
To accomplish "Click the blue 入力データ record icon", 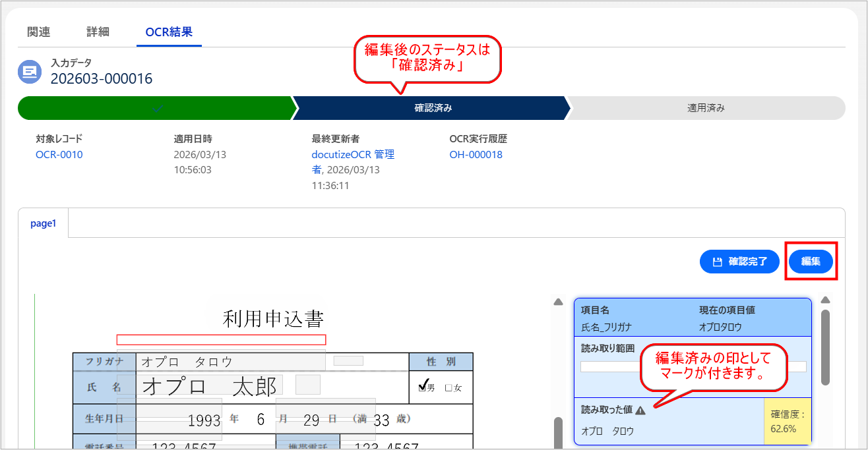I will [29, 72].
